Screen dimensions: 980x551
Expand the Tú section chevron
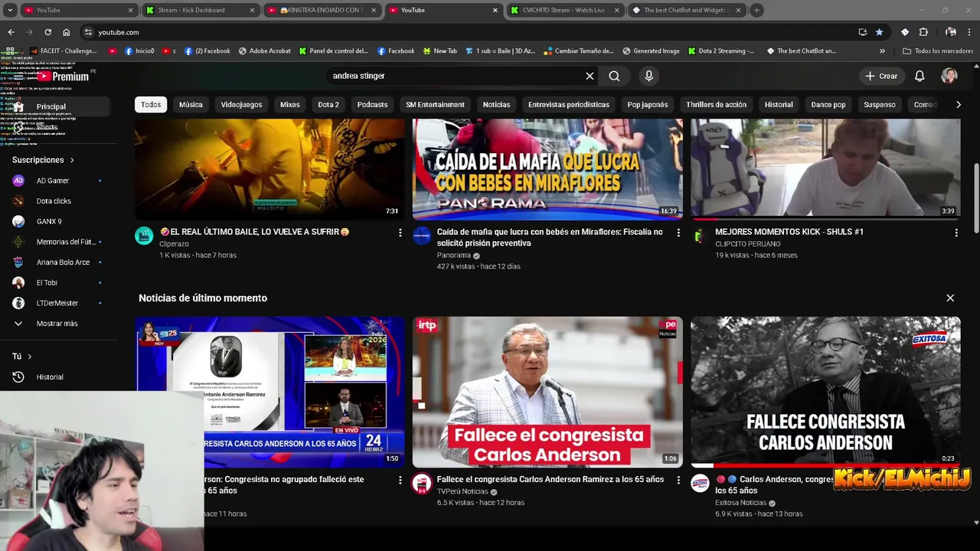[x=30, y=357]
